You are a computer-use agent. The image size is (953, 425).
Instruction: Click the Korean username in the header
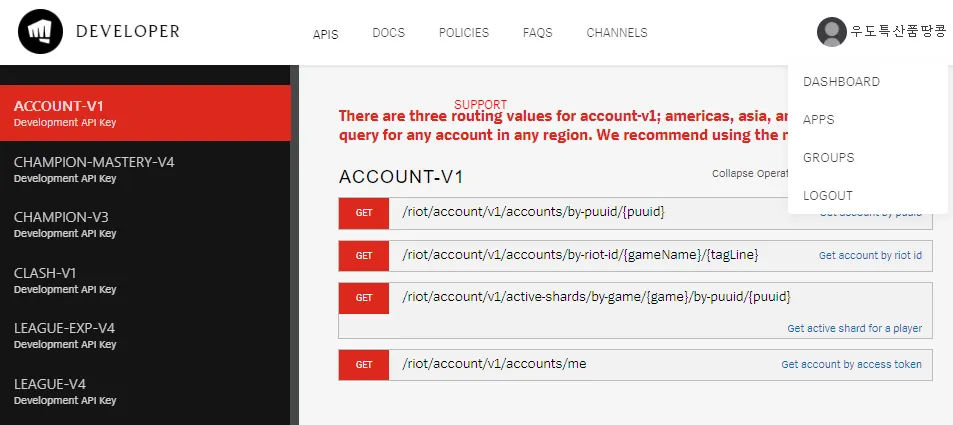click(898, 32)
